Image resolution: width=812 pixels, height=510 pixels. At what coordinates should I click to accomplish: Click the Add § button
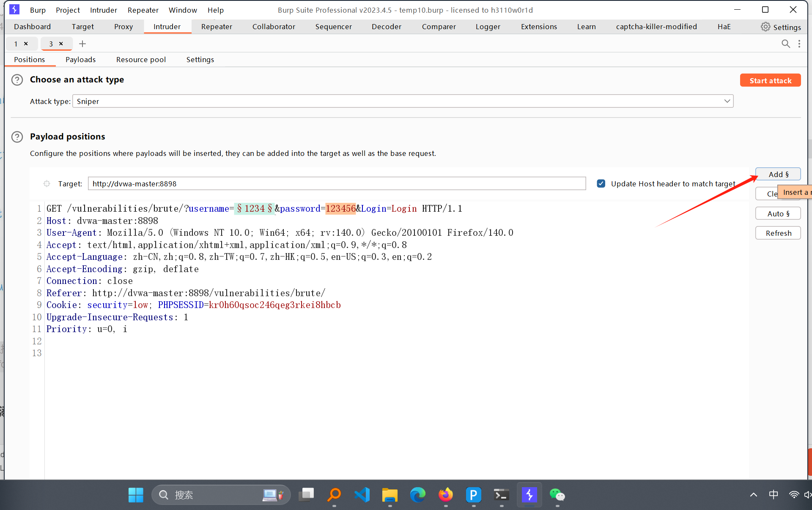[x=778, y=174]
